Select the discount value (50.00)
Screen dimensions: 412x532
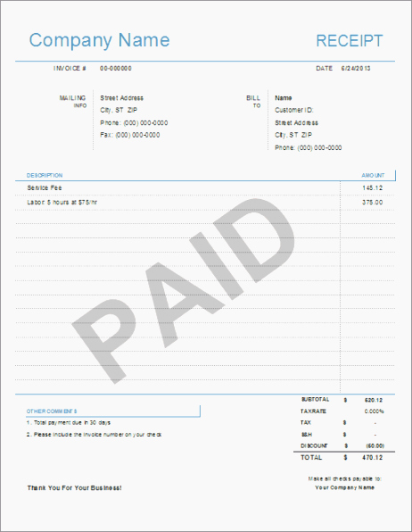[x=375, y=446]
